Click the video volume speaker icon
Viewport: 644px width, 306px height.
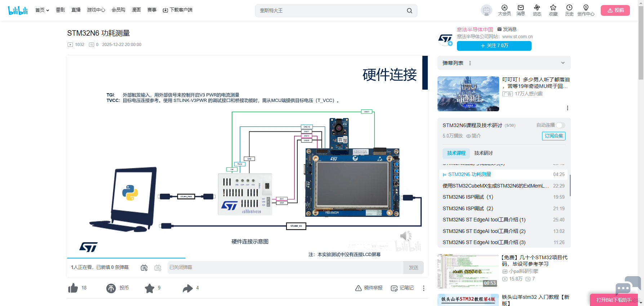(405, 236)
